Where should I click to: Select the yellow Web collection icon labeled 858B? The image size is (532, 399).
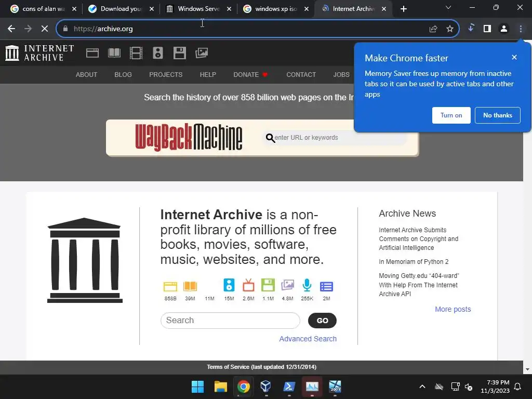170,286
